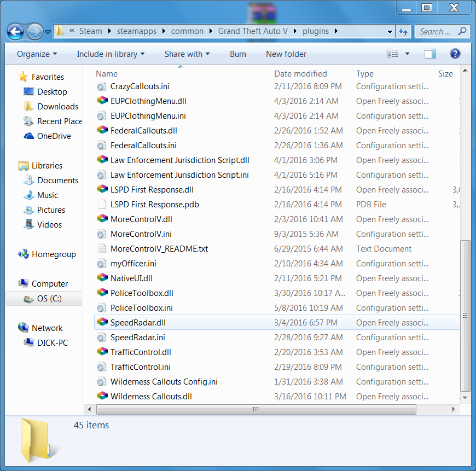Expand the arrow after Steam breadcrumb
The height and width of the screenshot is (471, 476).
click(x=109, y=31)
